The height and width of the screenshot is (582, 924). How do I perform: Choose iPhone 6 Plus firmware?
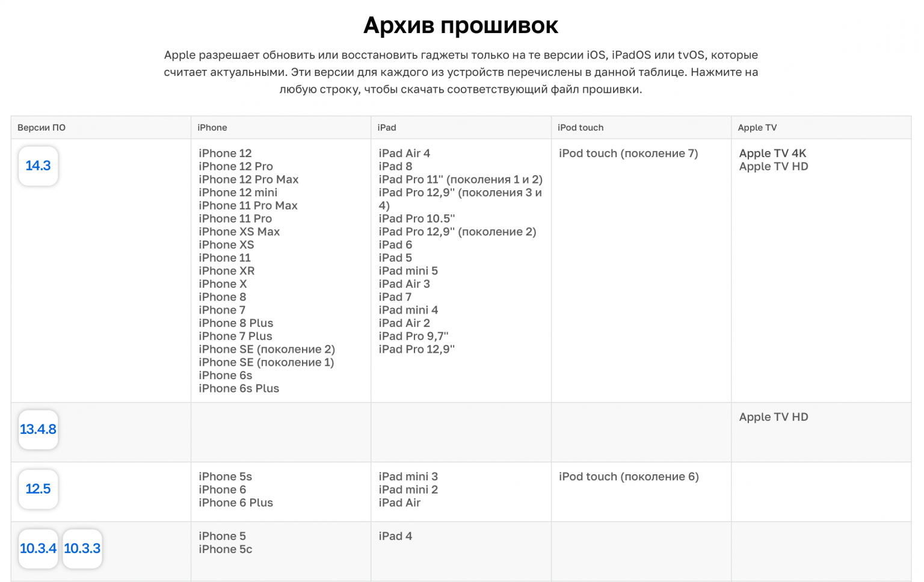[x=236, y=503]
